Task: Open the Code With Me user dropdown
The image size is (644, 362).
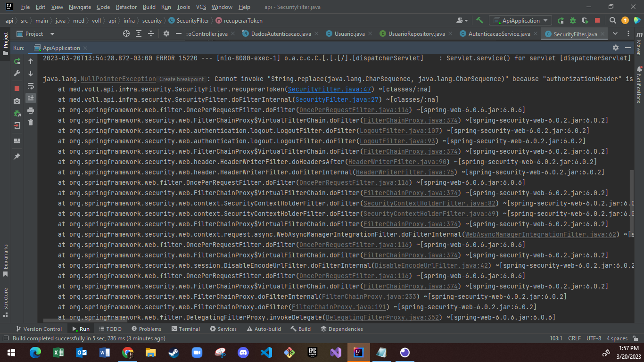Action: (462, 20)
